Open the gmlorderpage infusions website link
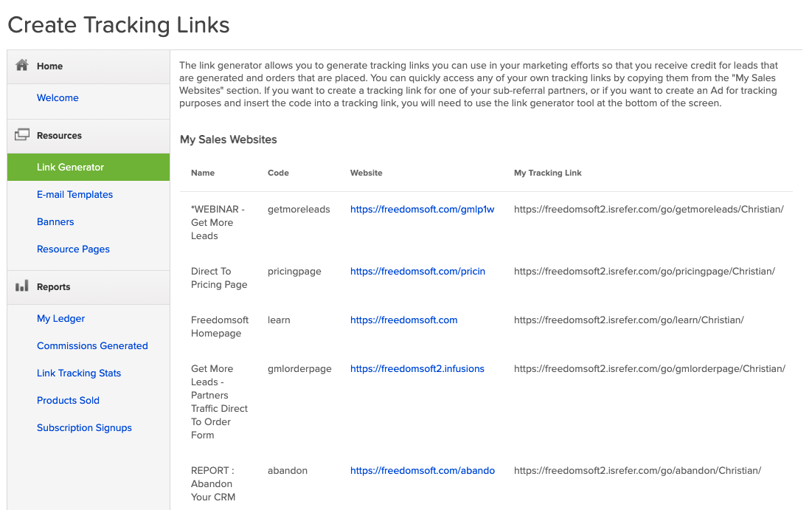812x510 pixels. [x=417, y=368]
